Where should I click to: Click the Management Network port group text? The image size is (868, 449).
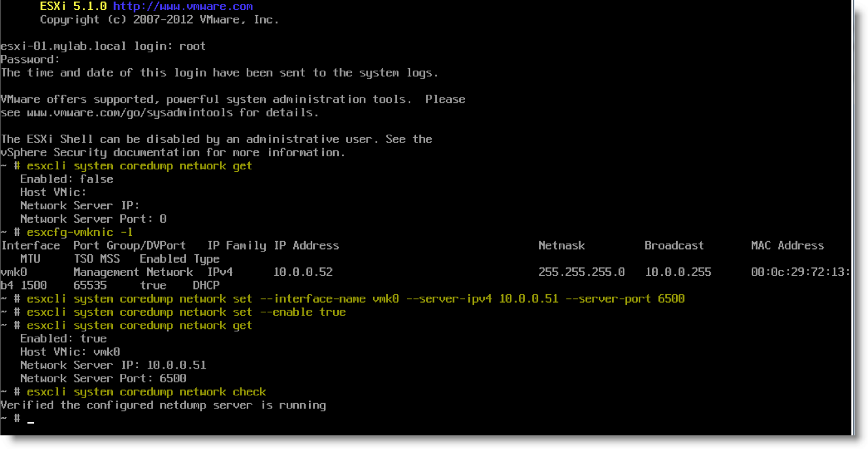[x=133, y=272]
